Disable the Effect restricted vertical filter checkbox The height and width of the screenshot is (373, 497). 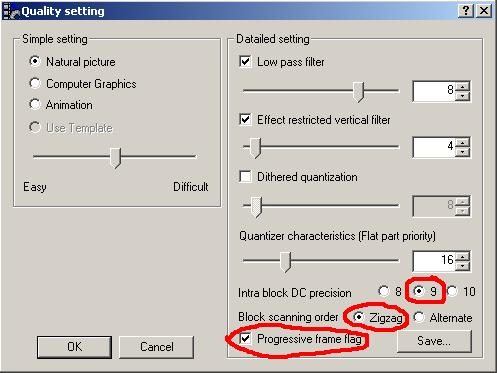(x=245, y=119)
